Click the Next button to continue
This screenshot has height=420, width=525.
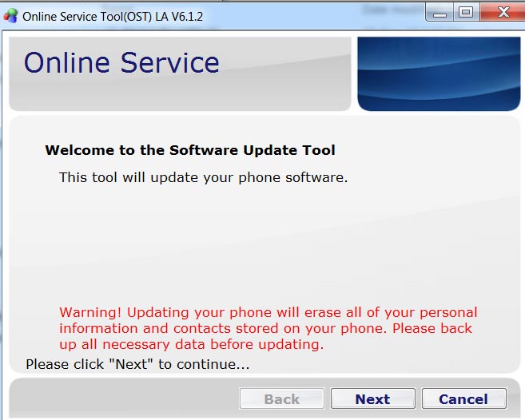point(373,398)
